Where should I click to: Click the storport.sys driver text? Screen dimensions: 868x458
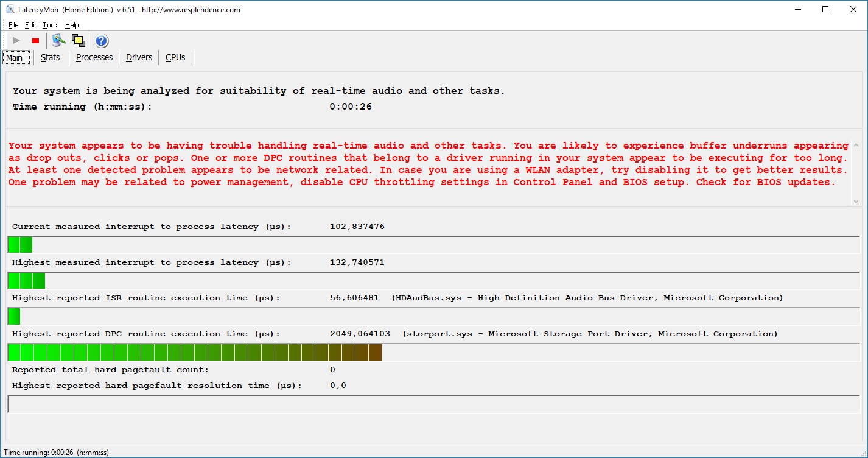[x=590, y=334]
